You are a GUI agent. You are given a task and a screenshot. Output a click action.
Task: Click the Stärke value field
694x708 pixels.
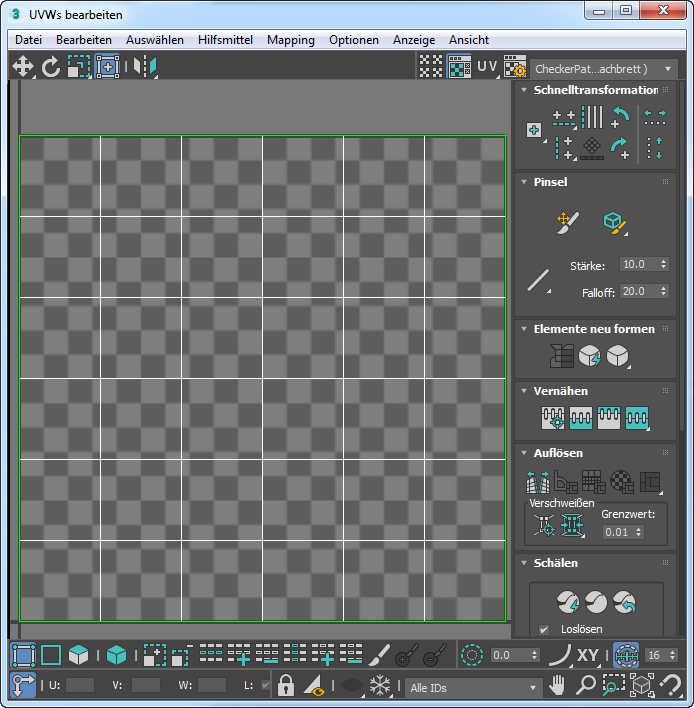pos(638,265)
